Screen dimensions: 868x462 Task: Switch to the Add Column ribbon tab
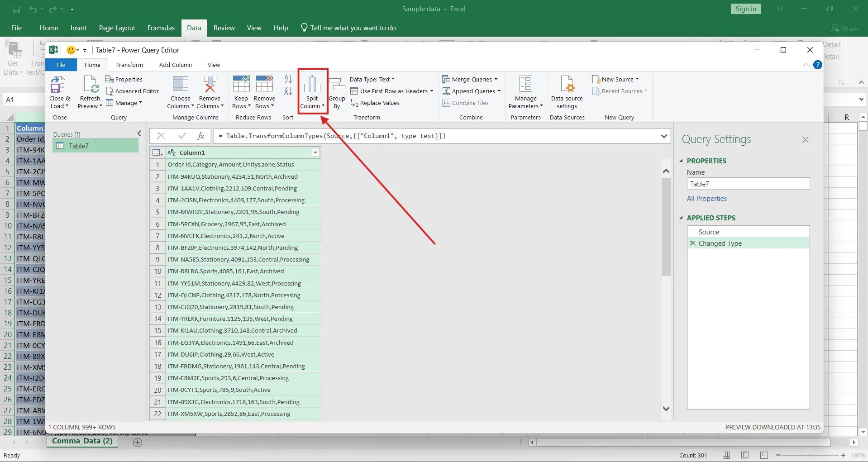pos(176,65)
